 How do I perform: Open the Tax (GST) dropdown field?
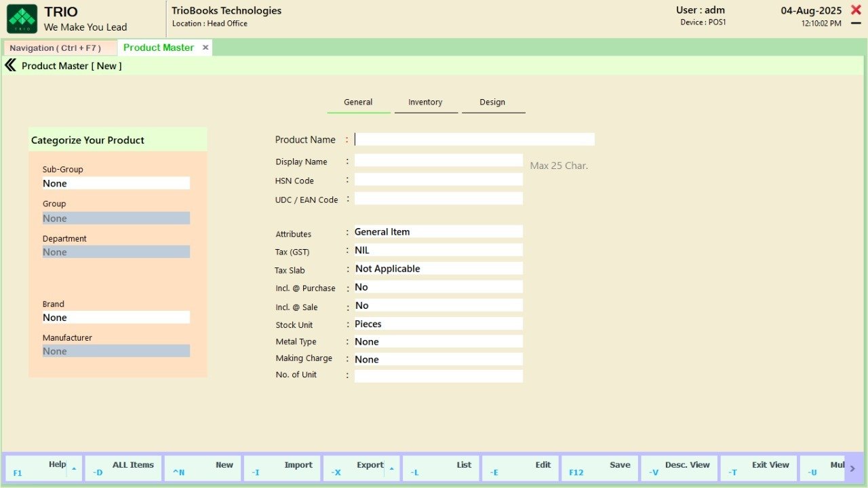pos(438,250)
